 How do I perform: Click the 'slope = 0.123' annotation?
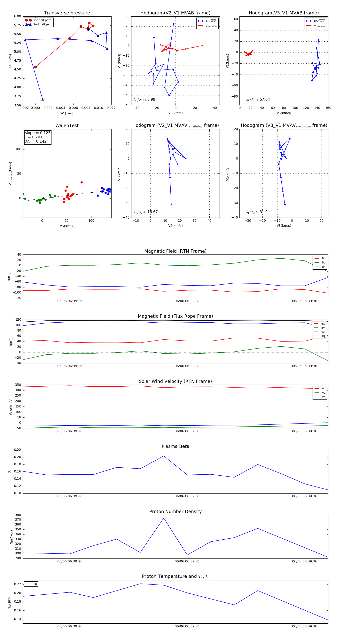coord(37,133)
